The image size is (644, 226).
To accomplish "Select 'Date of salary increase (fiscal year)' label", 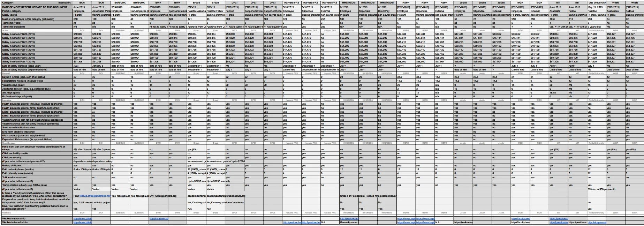I will [37, 66].
